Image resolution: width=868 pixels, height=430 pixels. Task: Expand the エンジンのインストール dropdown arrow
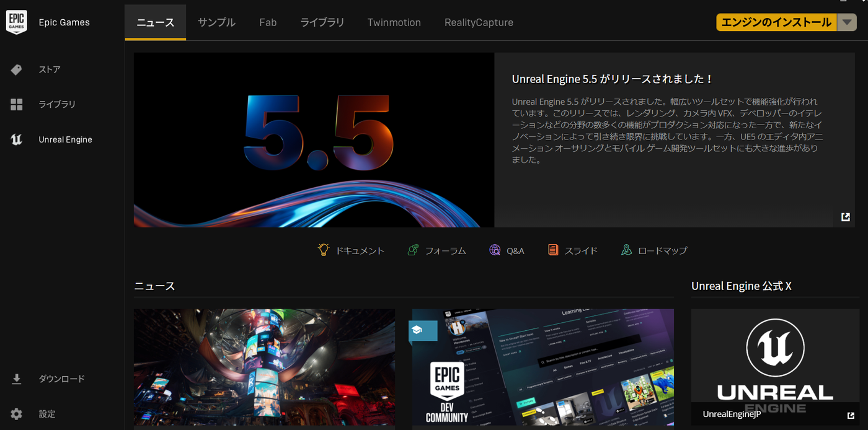(847, 22)
